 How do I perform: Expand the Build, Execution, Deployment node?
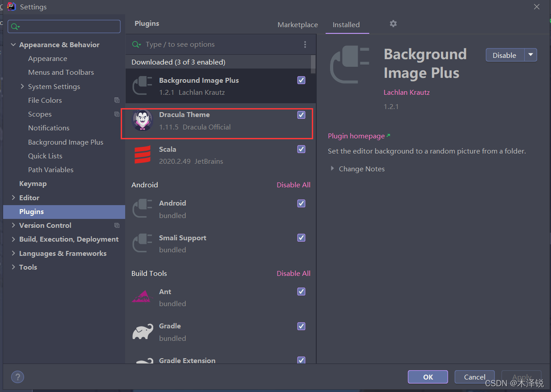tap(13, 239)
